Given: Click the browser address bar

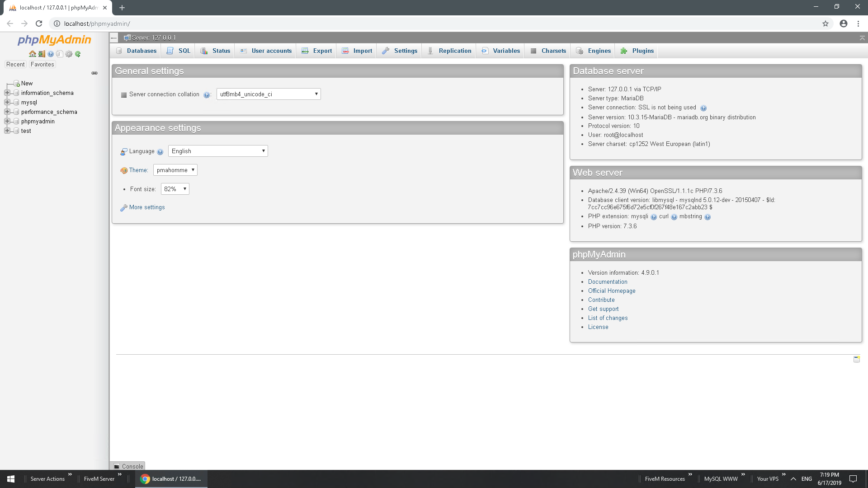Looking at the screenshot, I should pos(434,23).
